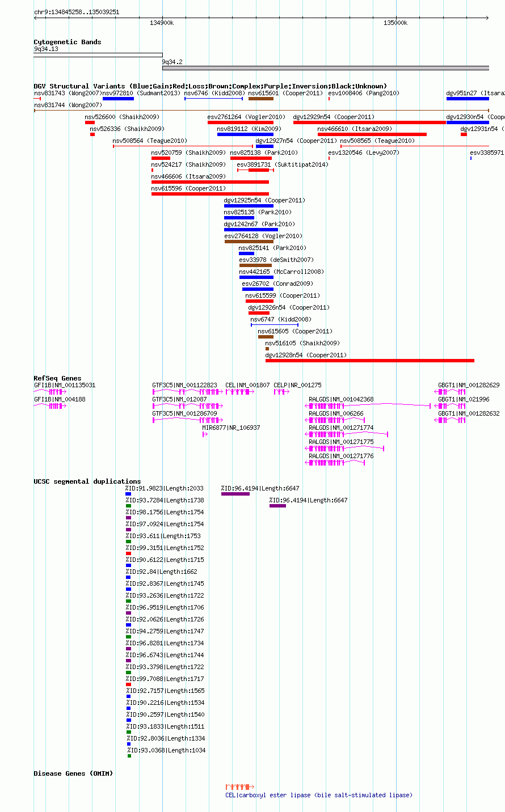Open complex variant nsv615601 (Cooper2011)
Screen dimensions: 505x812
pos(261,99)
